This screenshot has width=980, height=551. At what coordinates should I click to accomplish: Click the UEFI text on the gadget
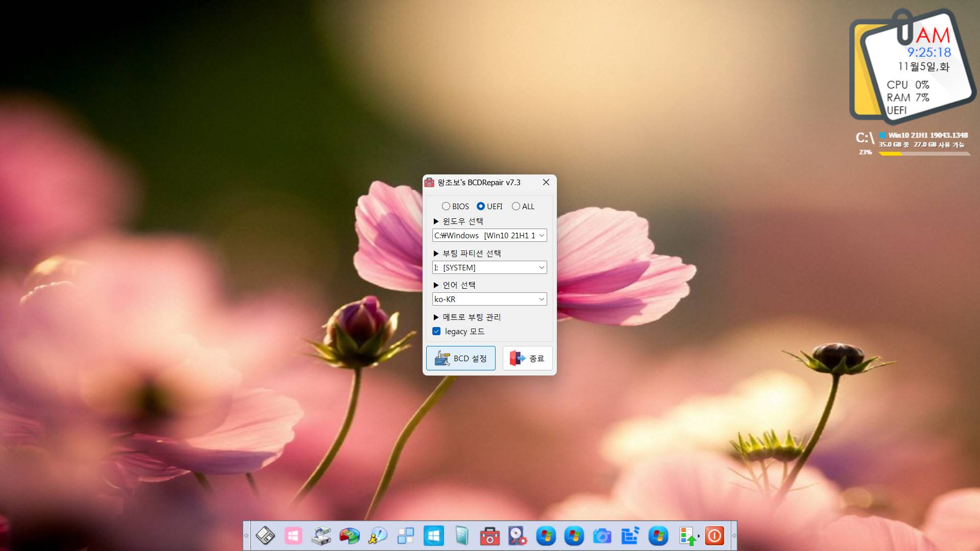897,110
